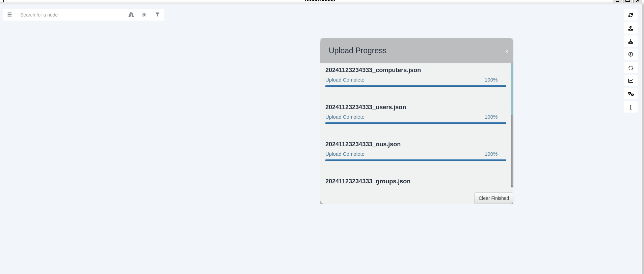Click the Upload Data circled-arrow icon
This screenshot has width=644, height=274.
click(x=630, y=55)
